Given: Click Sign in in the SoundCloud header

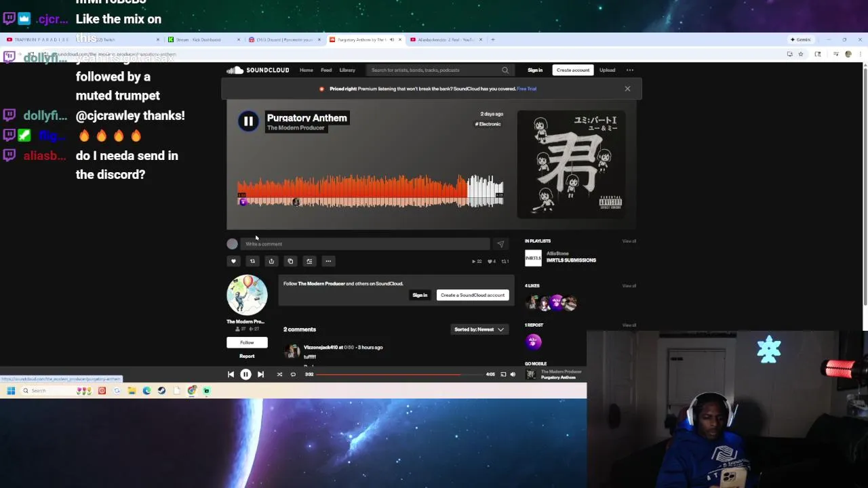Looking at the screenshot, I should click(x=535, y=70).
